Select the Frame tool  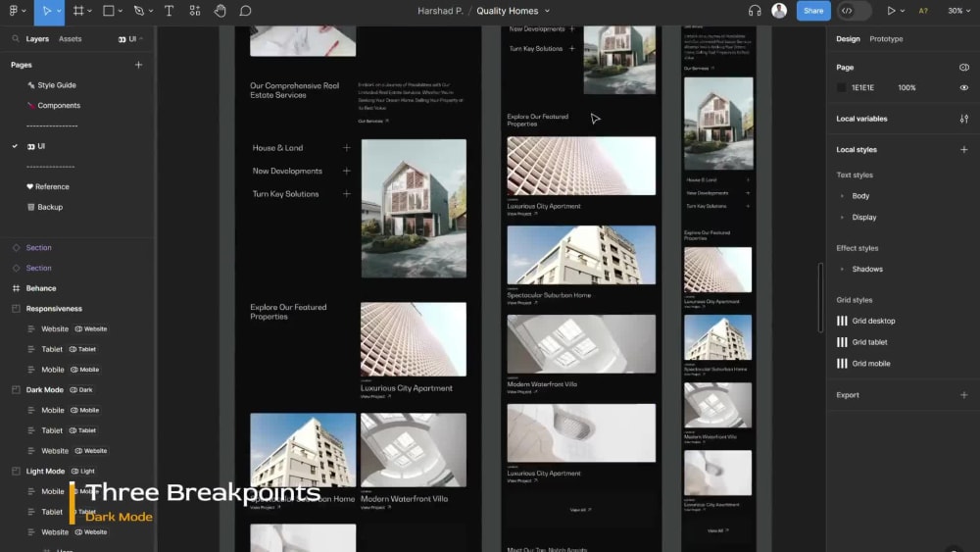pos(78,11)
